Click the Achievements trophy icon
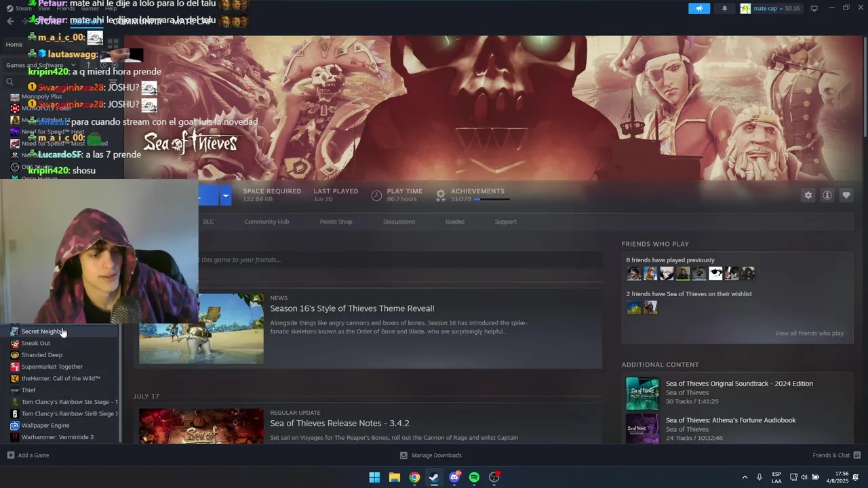Viewport: 868px width, 488px height. (x=440, y=195)
